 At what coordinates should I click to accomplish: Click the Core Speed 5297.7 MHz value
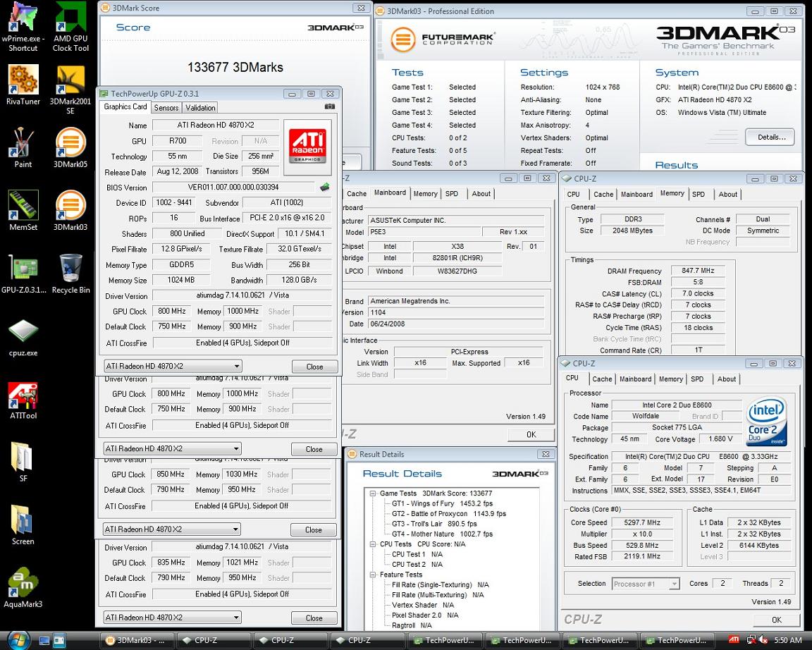tap(642, 522)
